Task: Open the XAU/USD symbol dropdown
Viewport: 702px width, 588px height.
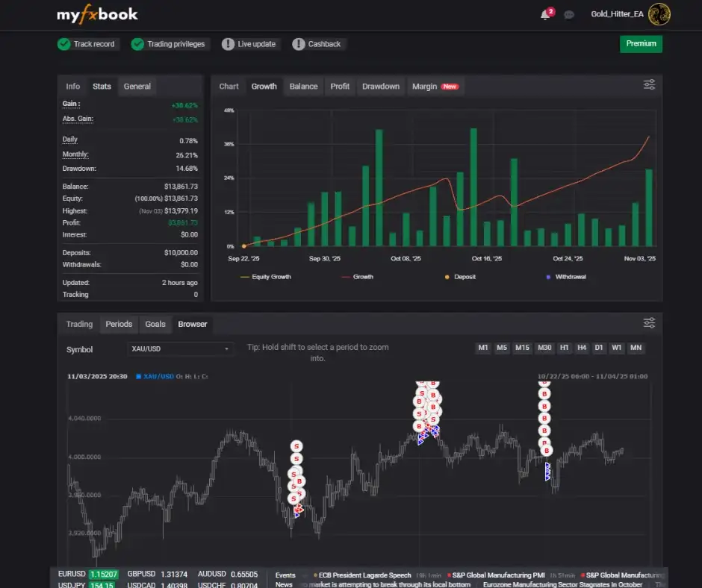Action: pos(180,348)
